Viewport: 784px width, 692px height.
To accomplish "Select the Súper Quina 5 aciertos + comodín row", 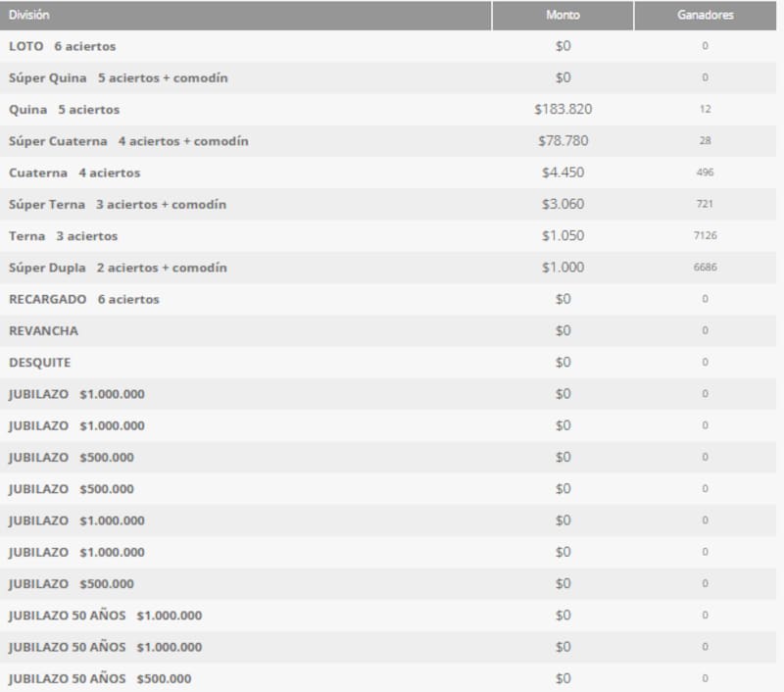I will point(119,77).
